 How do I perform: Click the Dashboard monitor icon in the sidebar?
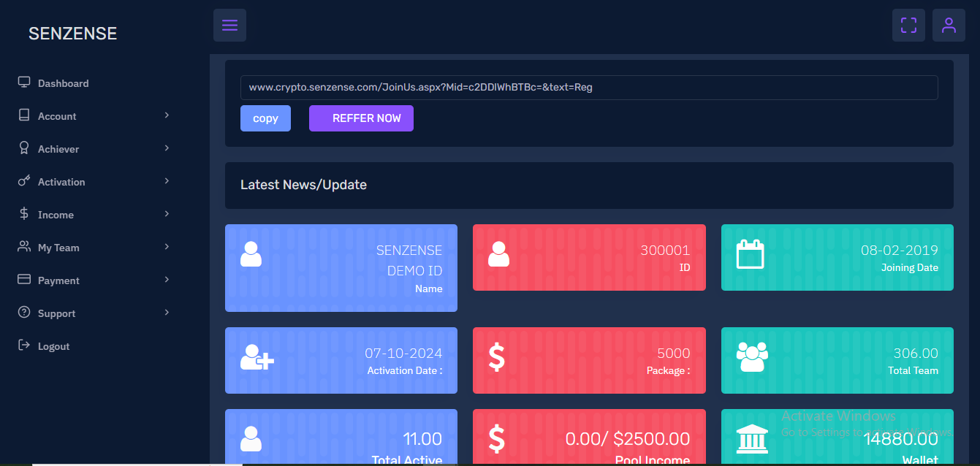(24, 82)
